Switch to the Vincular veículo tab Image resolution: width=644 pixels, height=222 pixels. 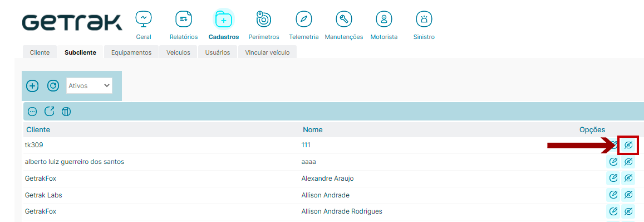coord(267,52)
